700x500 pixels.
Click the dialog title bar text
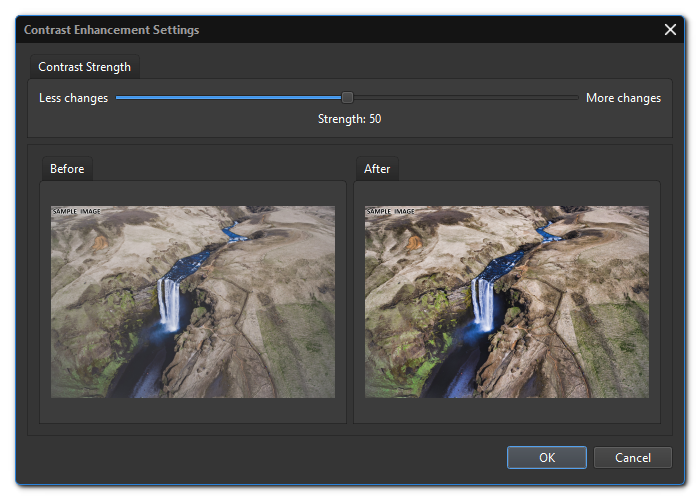pyautogui.click(x=111, y=30)
